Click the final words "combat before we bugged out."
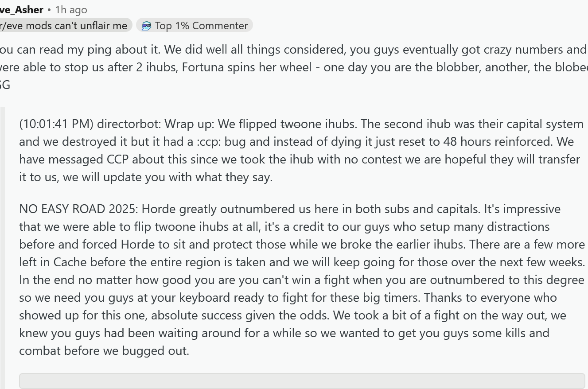This screenshot has height=389, width=588. click(x=104, y=351)
